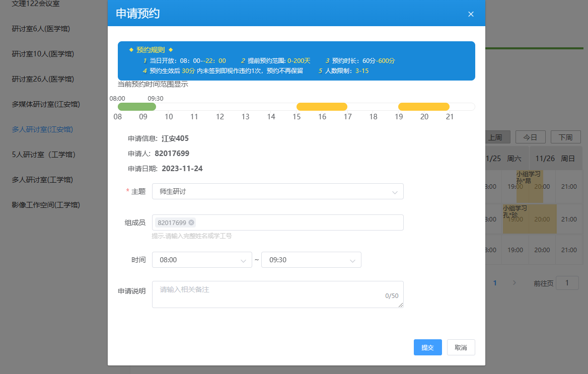Open the 主题 dropdown showing 师生研讨
The width and height of the screenshot is (588, 374).
point(277,191)
